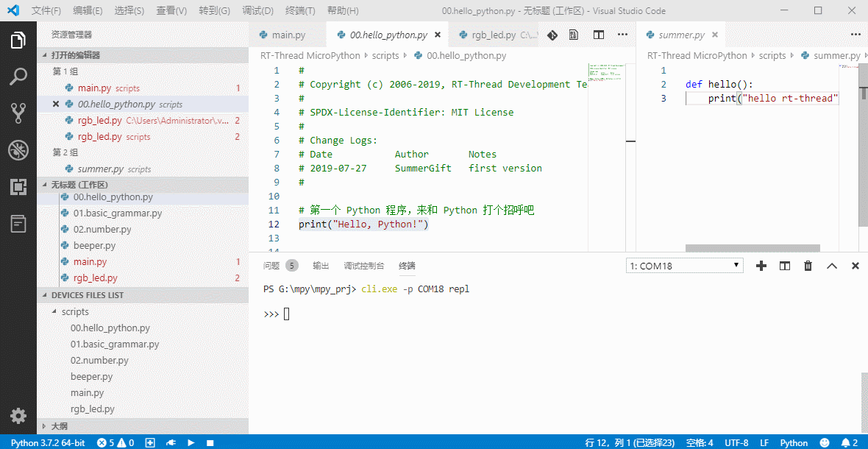Click the split editor icon in editor toolbar

pos(599,35)
